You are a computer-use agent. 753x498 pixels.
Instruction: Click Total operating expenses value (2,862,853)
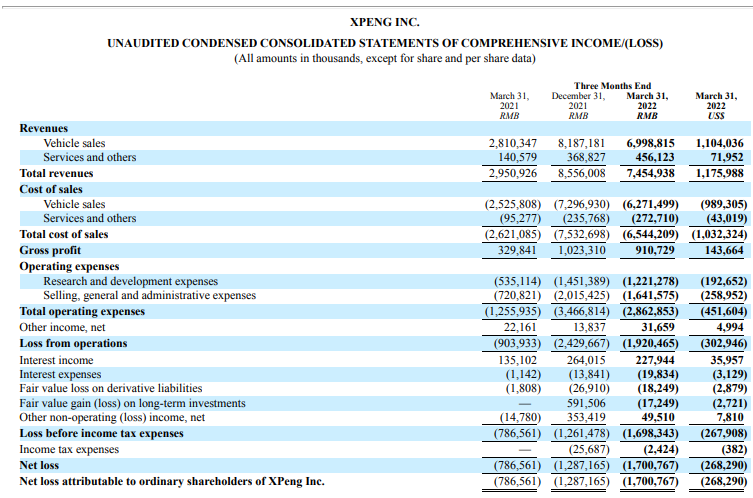(x=650, y=312)
